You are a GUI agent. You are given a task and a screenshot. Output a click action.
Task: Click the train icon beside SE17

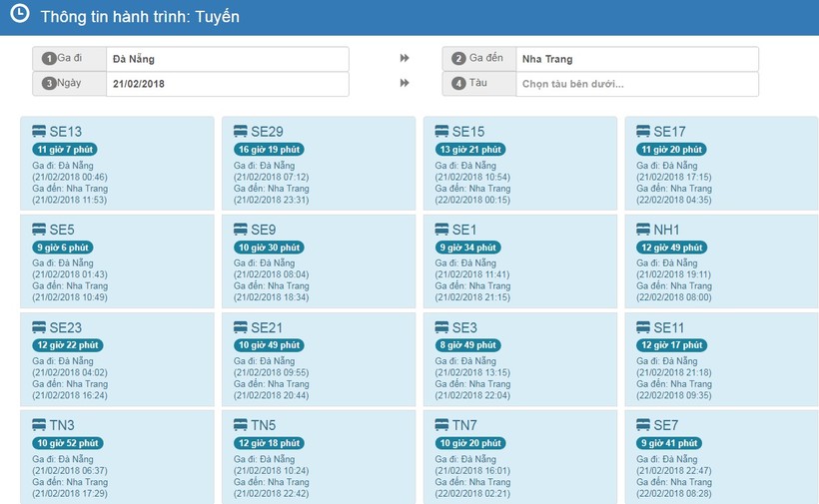coord(644,132)
